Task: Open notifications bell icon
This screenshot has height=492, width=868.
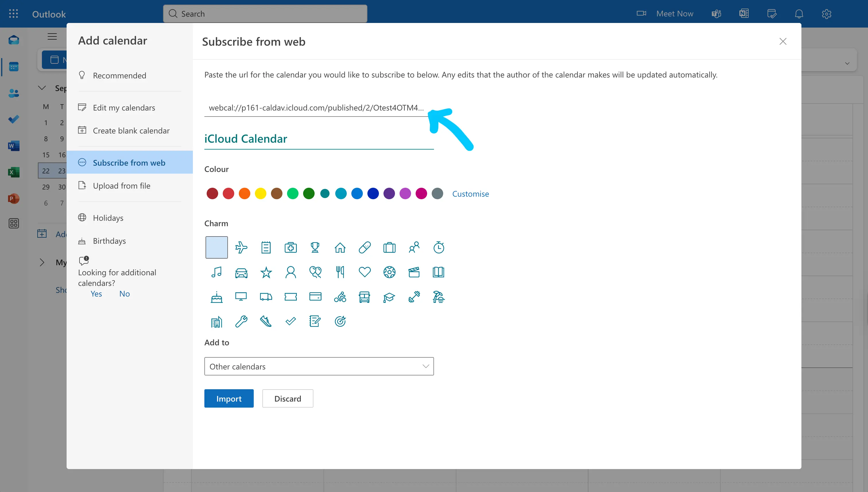Action: 799,14
